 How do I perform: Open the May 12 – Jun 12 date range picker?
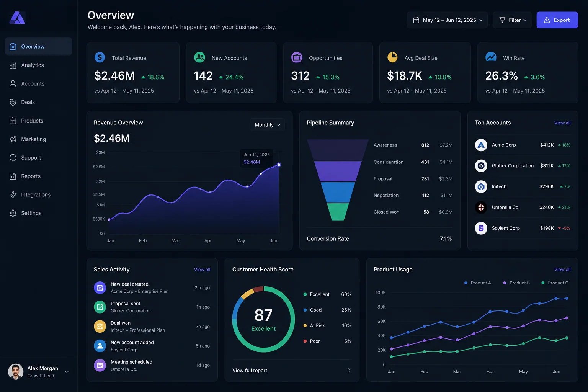[x=447, y=20]
